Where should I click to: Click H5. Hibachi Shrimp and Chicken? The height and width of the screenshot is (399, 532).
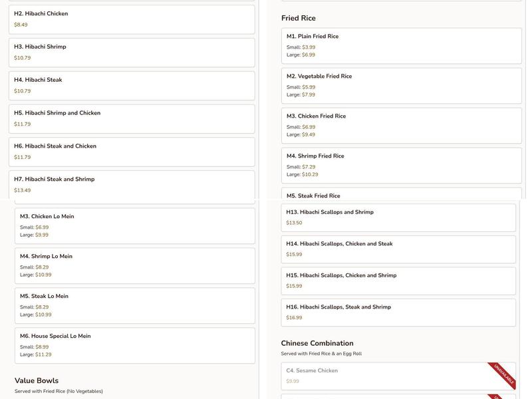[x=131, y=119]
